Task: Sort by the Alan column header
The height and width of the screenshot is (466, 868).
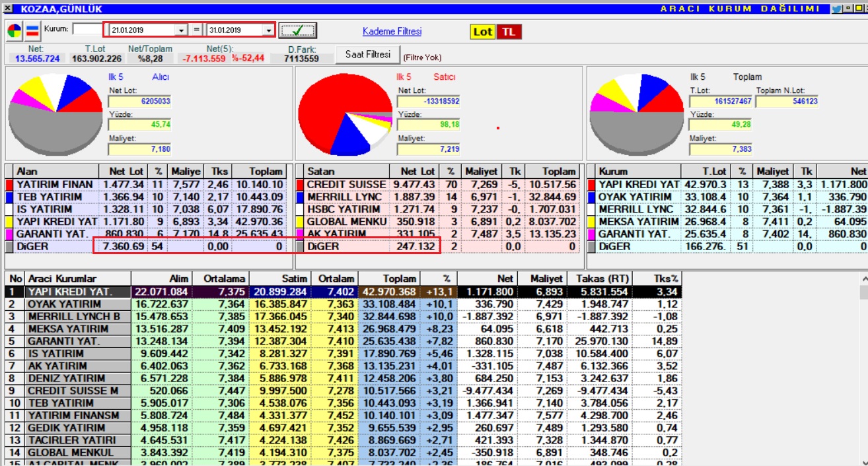Action: tap(56, 171)
